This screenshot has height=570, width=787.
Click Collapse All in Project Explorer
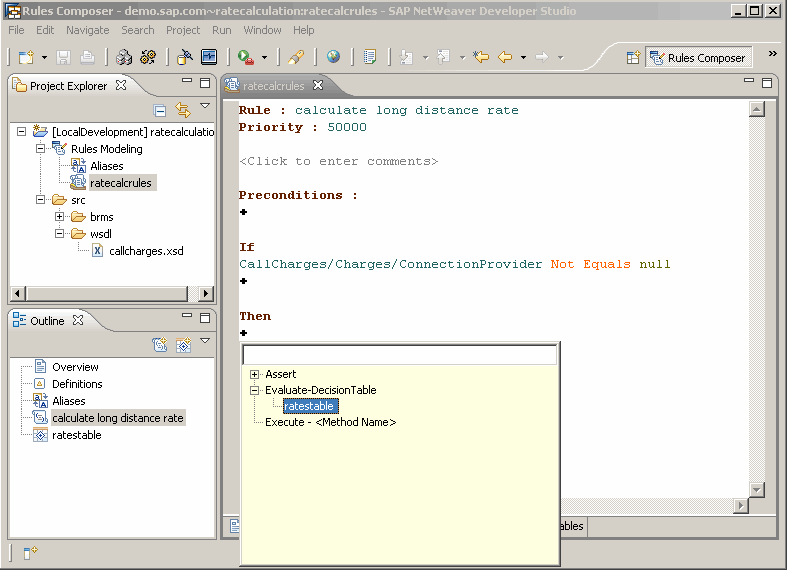[160, 110]
